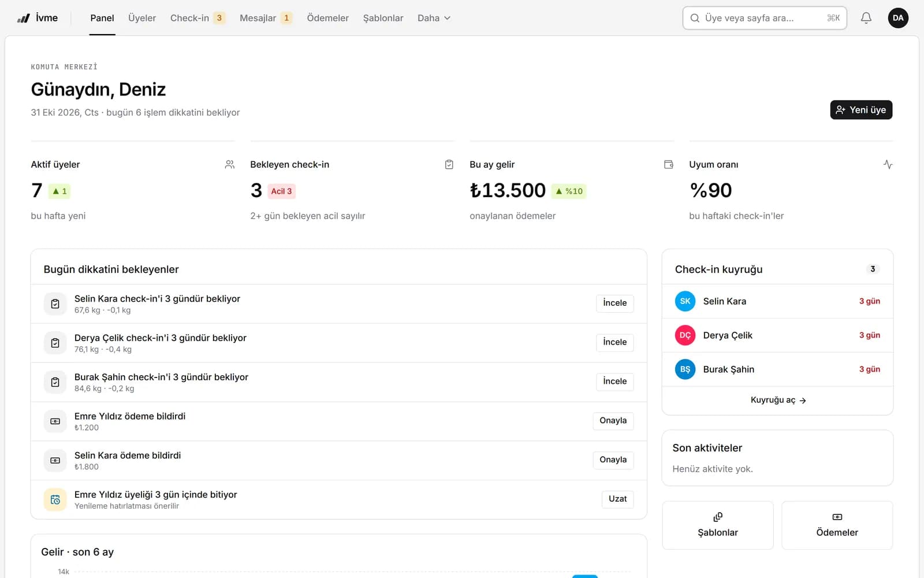The width and height of the screenshot is (924, 578).
Task: Click the Yeni üye button
Action: click(861, 110)
